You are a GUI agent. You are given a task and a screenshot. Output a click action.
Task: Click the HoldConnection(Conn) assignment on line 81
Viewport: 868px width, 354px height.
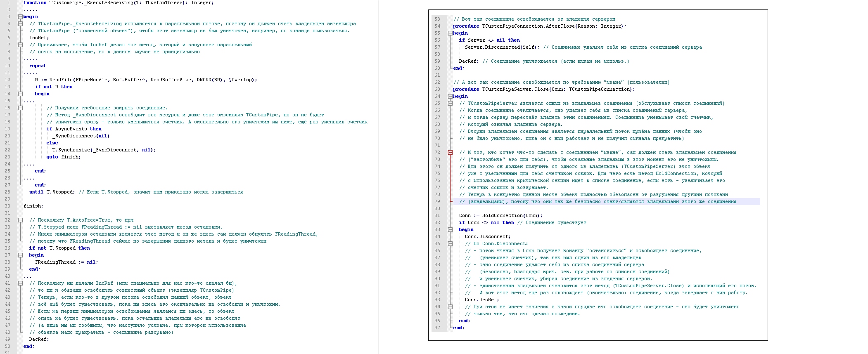coord(500,216)
